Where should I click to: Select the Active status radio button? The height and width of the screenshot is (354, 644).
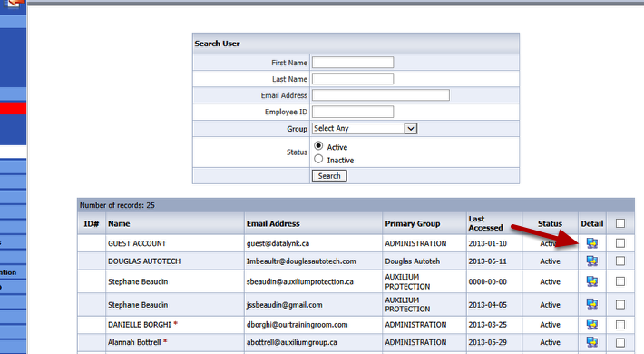(x=318, y=146)
